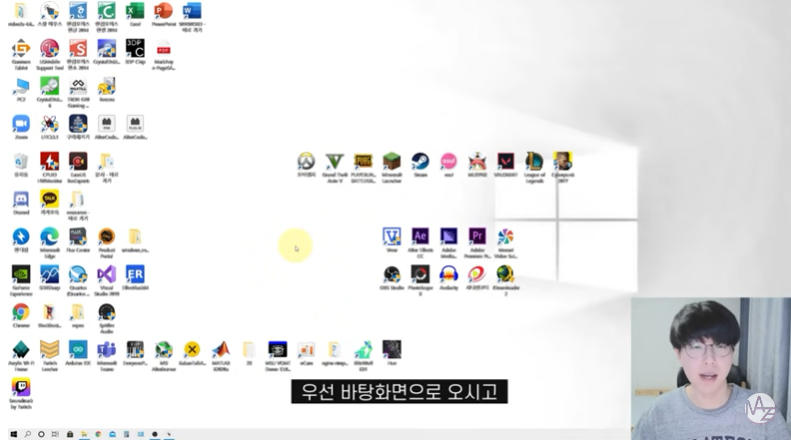Open the This PC desktop icon
The height and width of the screenshot is (441, 791).
(21, 89)
